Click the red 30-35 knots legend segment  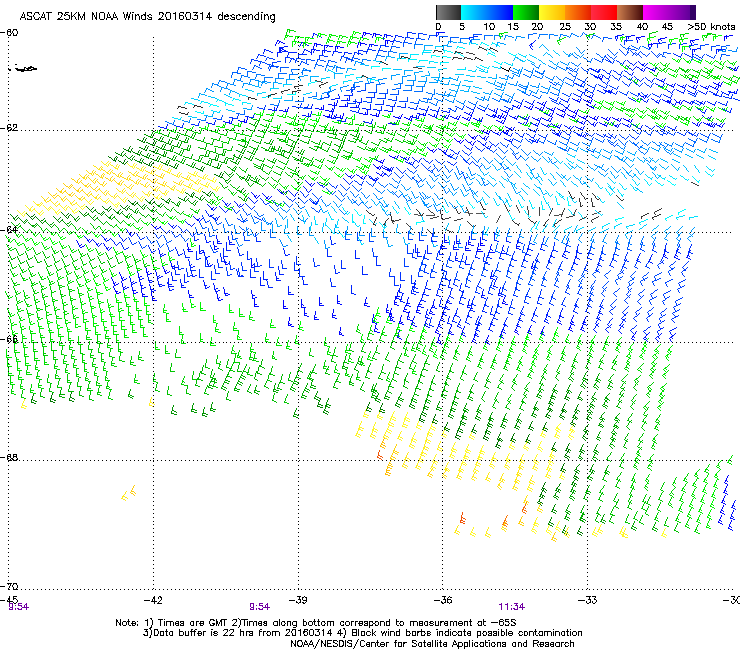[604, 12]
